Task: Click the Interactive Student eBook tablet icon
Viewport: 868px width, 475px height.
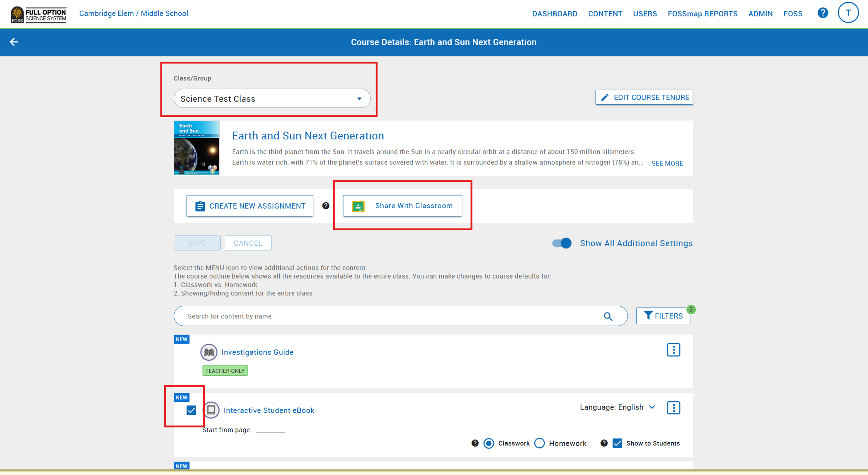Action: [x=211, y=410]
